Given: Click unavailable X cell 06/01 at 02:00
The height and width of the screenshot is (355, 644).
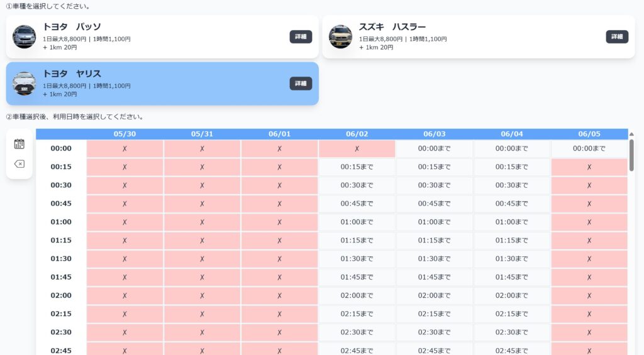Looking at the screenshot, I should click(x=280, y=295).
